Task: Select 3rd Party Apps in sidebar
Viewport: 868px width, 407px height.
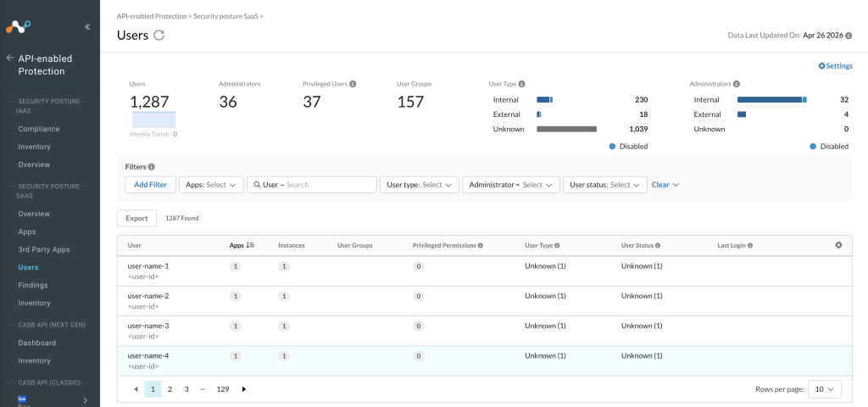Action: 44,250
